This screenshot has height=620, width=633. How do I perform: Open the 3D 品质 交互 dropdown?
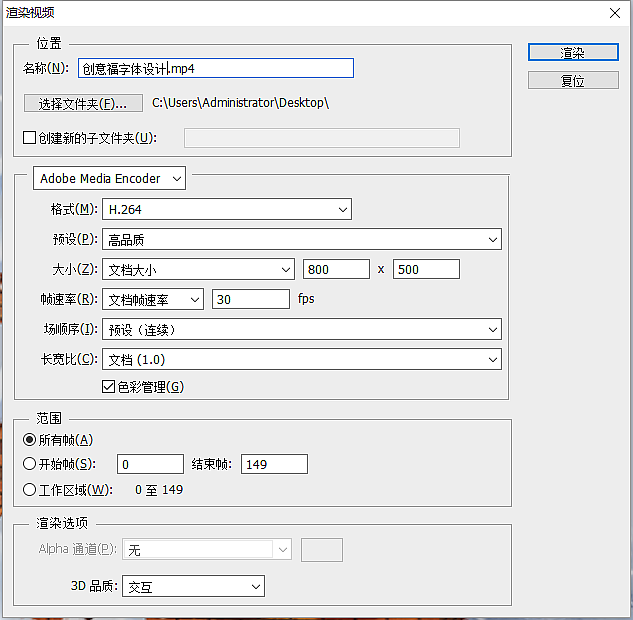pos(193,586)
